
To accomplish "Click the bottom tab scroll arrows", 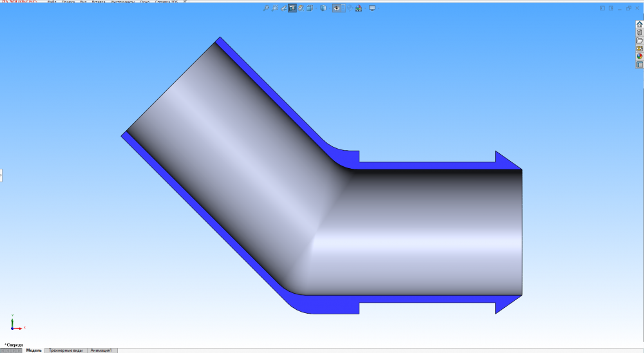I will click(x=11, y=350).
